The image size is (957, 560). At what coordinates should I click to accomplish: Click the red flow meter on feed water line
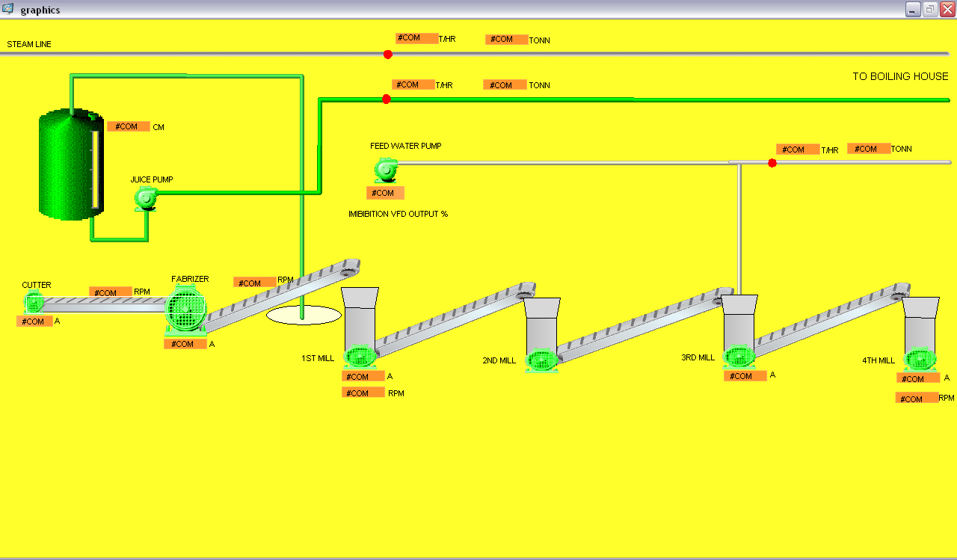click(x=772, y=163)
